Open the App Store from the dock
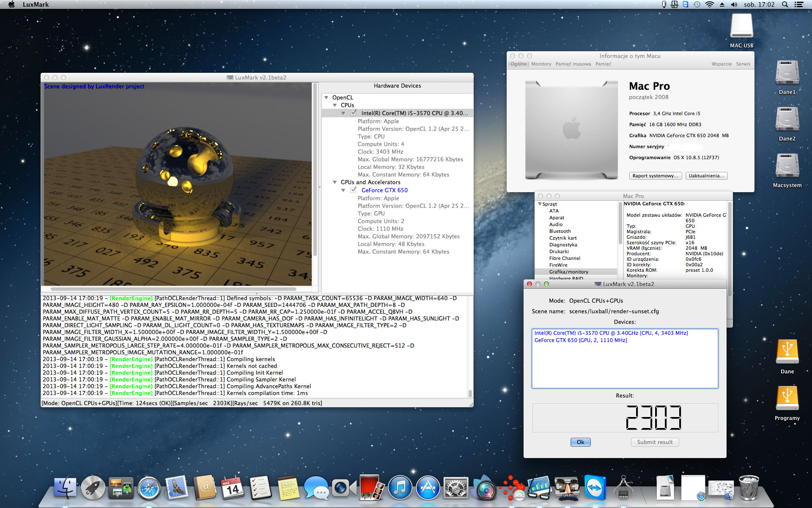Image resolution: width=812 pixels, height=508 pixels. [428, 488]
